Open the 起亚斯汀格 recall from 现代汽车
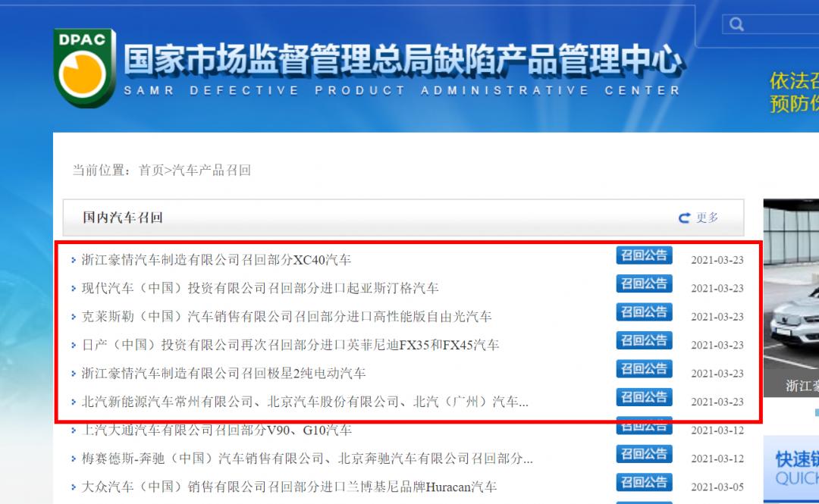Image resolution: width=819 pixels, height=504 pixels. 260,288
